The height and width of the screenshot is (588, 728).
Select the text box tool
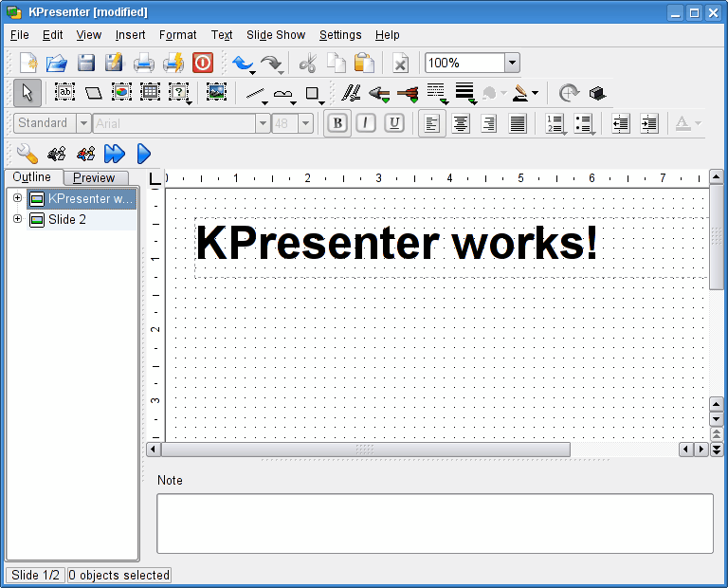pyautogui.click(x=64, y=93)
